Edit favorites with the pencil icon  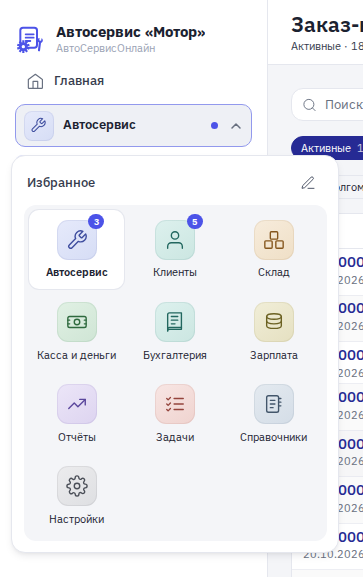coord(308,183)
